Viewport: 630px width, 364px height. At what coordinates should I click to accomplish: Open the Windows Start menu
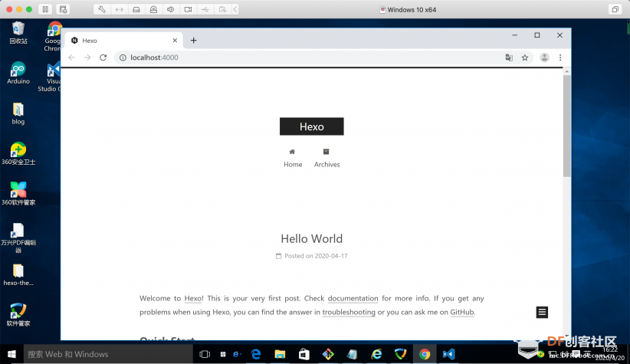point(11,354)
